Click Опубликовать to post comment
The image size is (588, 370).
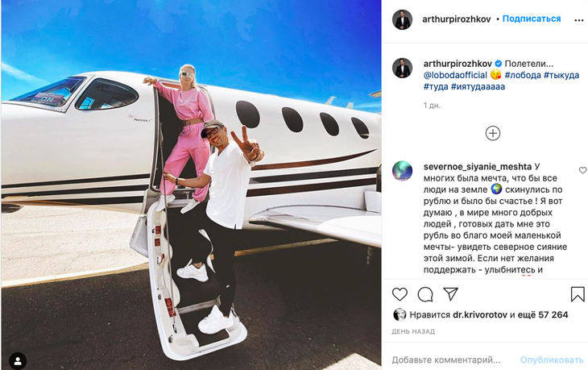click(552, 360)
